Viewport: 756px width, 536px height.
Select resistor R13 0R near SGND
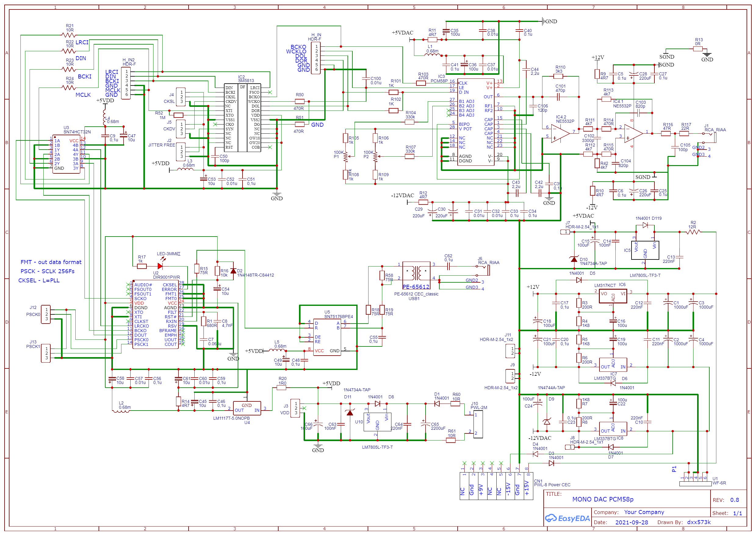(697, 49)
